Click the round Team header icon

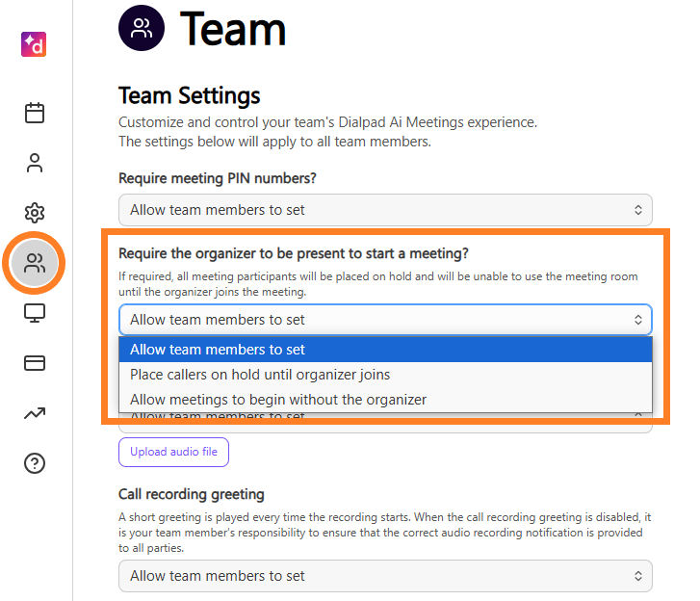[142, 28]
